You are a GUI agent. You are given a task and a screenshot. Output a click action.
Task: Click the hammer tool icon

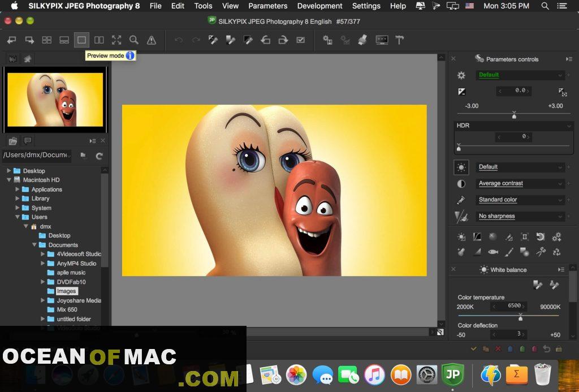(400, 40)
